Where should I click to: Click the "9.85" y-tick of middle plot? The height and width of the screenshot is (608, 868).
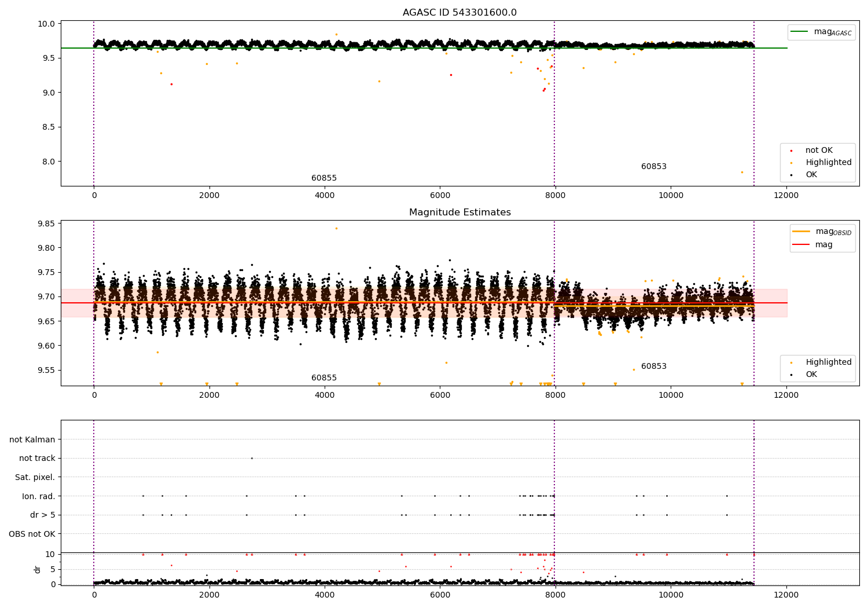point(46,224)
